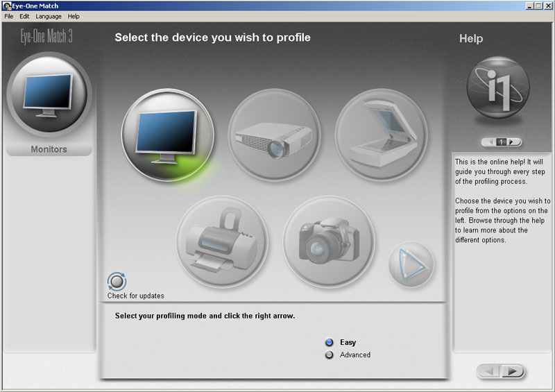Viewport: 555px width, 392px height.
Task: Go to previous help page arrow
Action: (490, 142)
